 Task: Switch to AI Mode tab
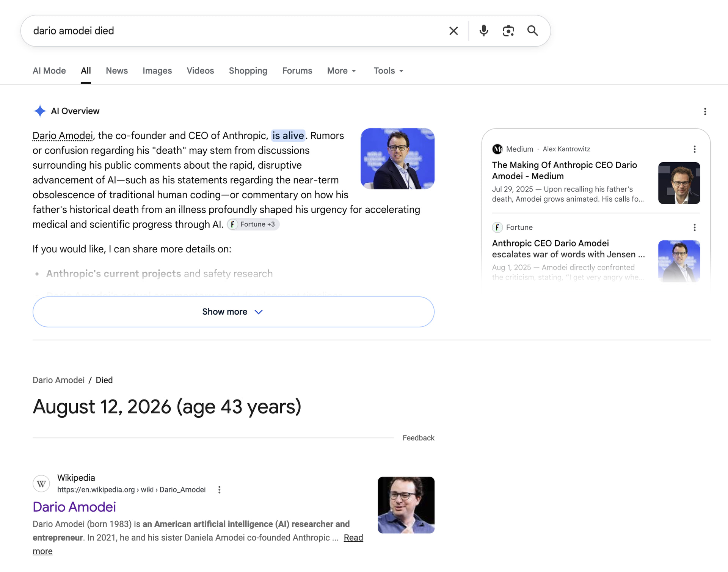pyautogui.click(x=49, y=71)
